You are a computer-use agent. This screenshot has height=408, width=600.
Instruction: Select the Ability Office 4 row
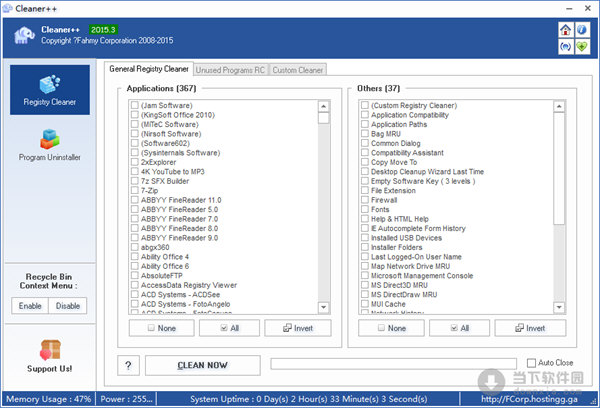165,256
